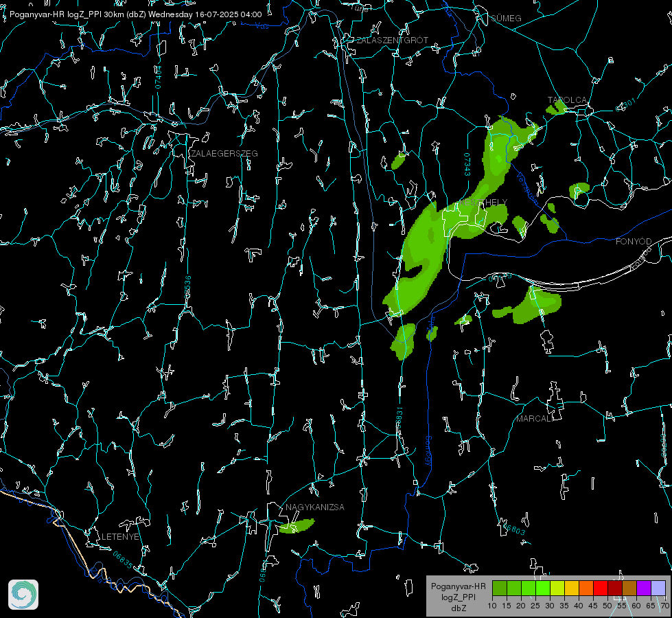Screen dimensions: 672x618
Task: Click the large echo southwest of Keszthely
Action: point(418,259)
